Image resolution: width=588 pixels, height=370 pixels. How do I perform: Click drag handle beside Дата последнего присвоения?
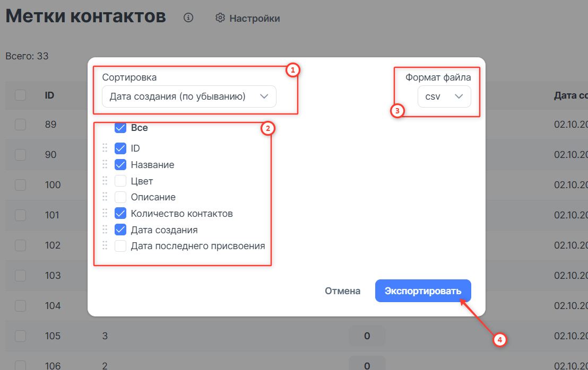point(105,246)
